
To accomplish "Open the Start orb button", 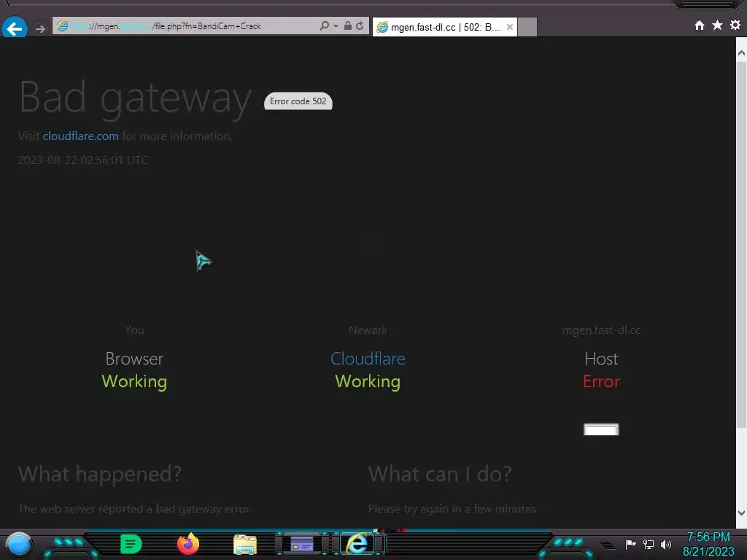I will tap(19, 544).
